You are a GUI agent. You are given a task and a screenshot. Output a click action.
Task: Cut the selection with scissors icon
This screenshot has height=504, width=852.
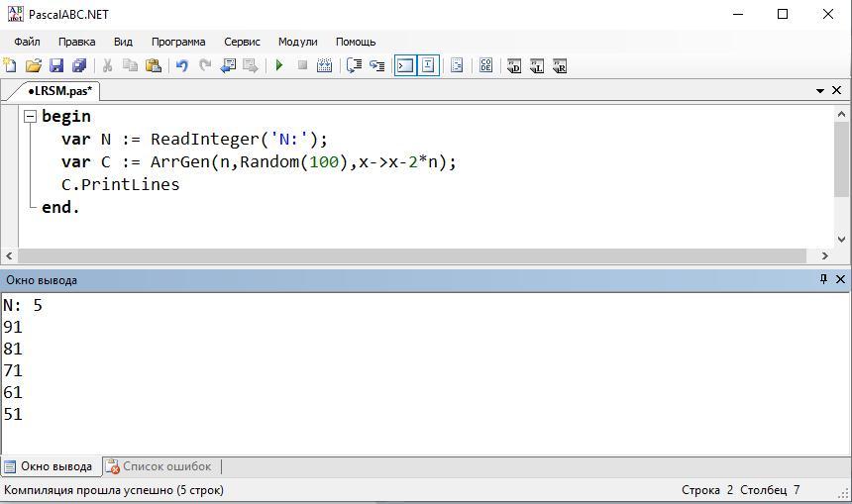pos(108,65)
